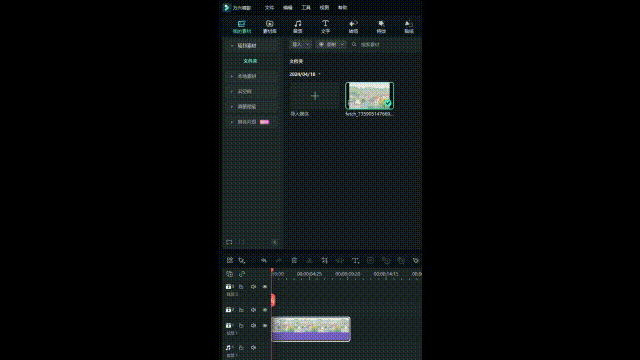This screenshot has width=640, height=360.
Task: Choose the selection tool in timeline toolbar
Action: pyautogui.click(x=242, y=260)
